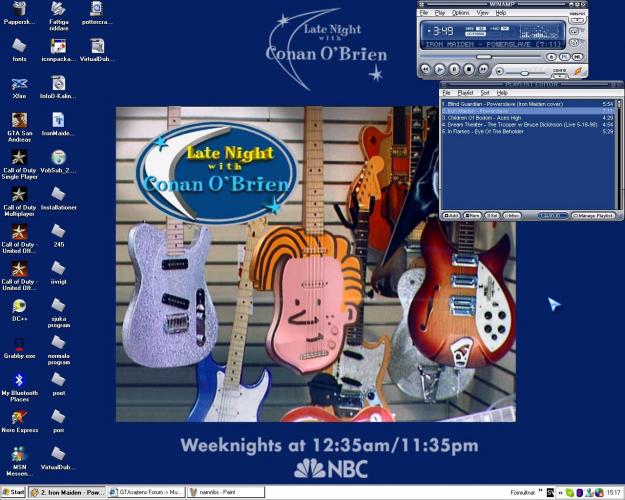The width and height of the screenshot is (625, 500).
Task: Mute using the speaker icon in Winamp
Action: pos(499,72)
